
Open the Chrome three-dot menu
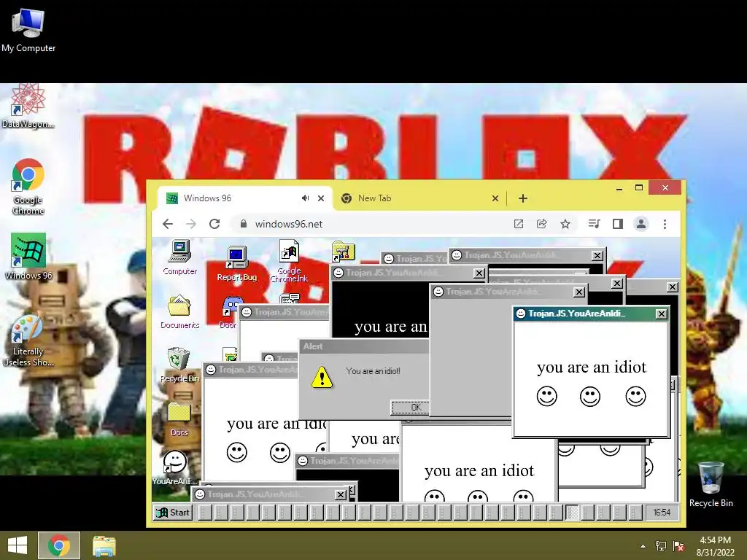[x=665, y=224]
